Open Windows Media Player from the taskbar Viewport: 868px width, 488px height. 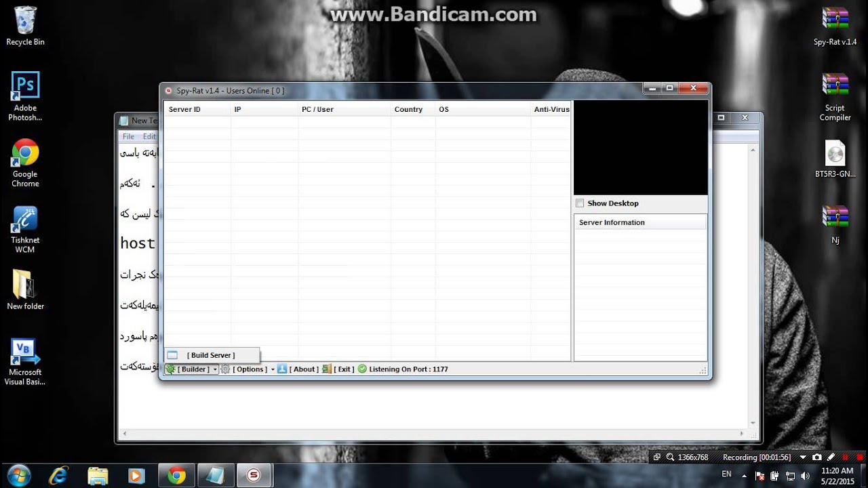[x=136, y=476]
